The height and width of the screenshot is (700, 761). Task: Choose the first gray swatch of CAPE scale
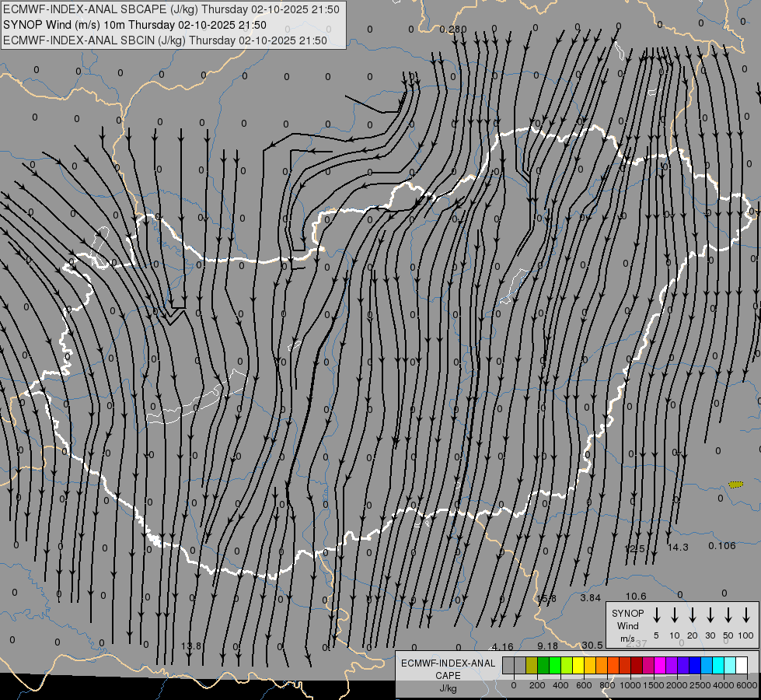click(508, 665)
